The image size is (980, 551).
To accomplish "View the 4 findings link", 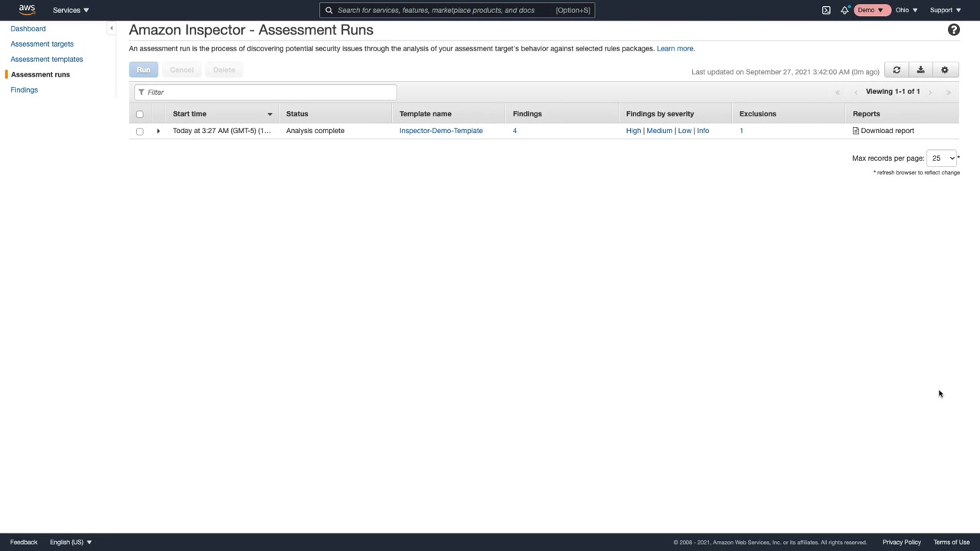I will (x=514, y=131).
